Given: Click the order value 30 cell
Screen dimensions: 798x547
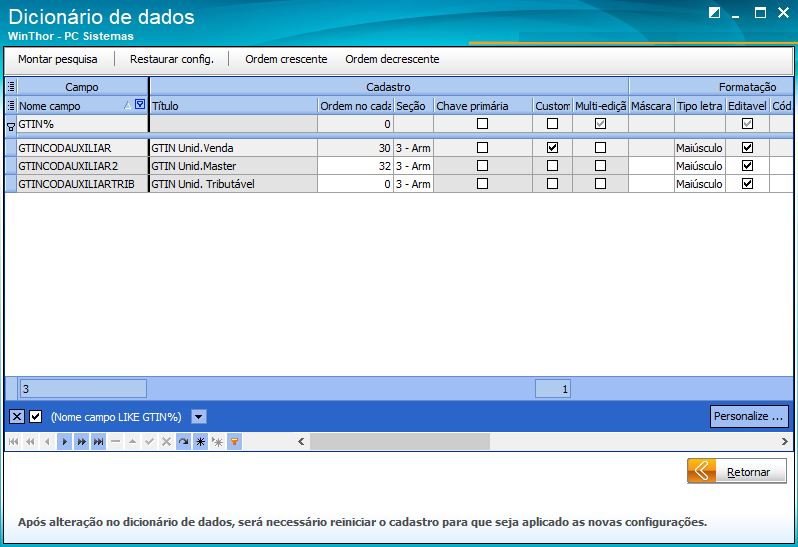Looking at the screenshot, I should [355, 148].
